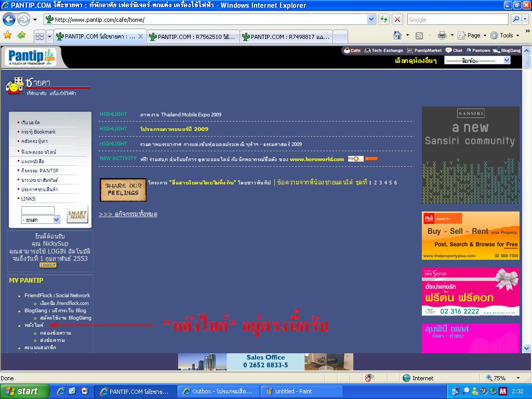Open the Tools menu dropdown
Image resolution: width=532 pixels, height=399 pixels.
click(504, 35)
